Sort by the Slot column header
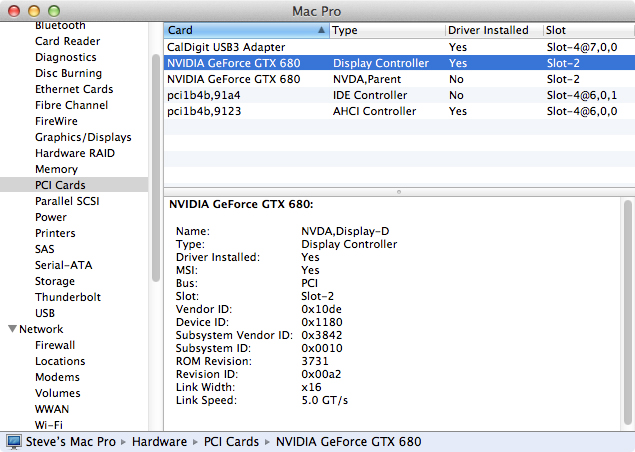 (x=589, y=30)
